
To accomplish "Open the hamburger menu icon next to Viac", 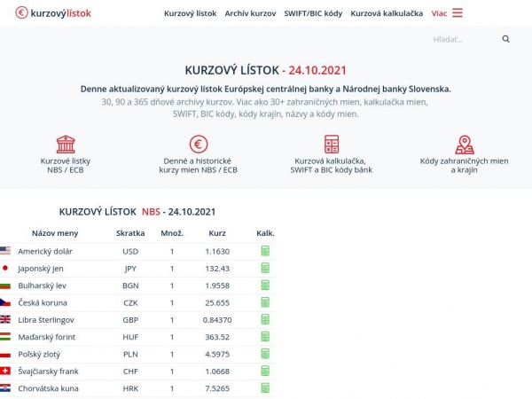I will (x=457, y=13).
